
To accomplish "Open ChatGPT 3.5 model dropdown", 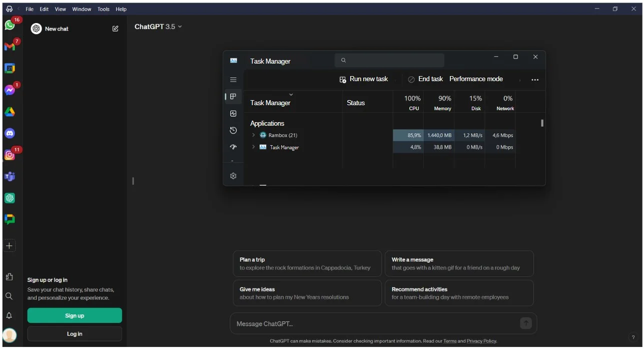I will tap(158, 27).
